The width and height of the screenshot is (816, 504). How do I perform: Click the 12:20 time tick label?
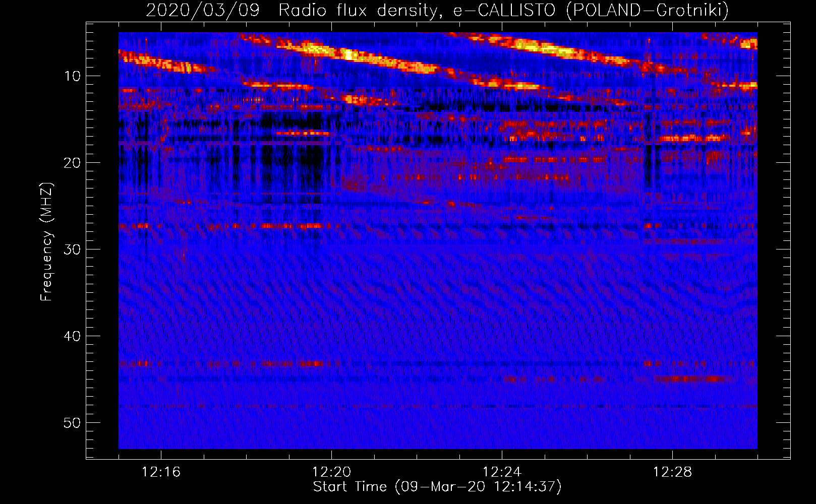pos(331,472)
